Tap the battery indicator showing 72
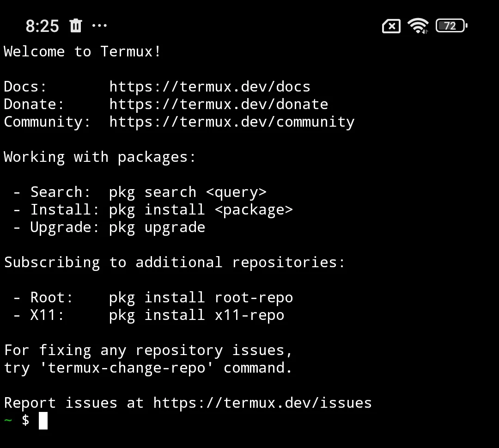Image resolution: width=499 pixels, height=448 pixels. pos(451,26)
